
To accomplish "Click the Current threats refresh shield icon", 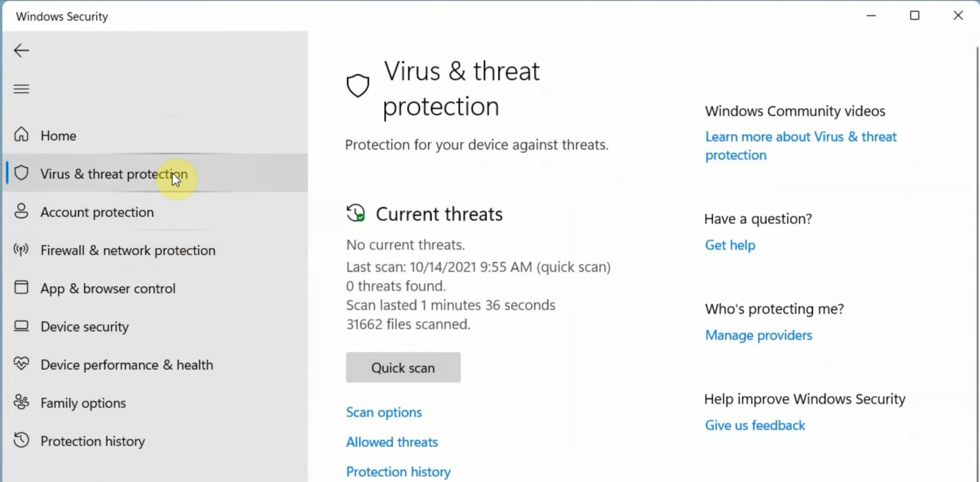I will pyautogui.click(x=357, y=213).
